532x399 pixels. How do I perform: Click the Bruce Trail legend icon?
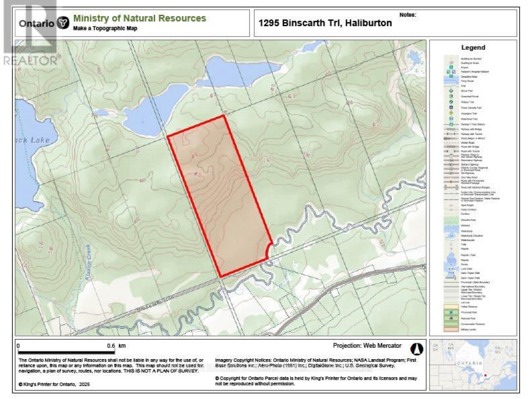[450, 91]
